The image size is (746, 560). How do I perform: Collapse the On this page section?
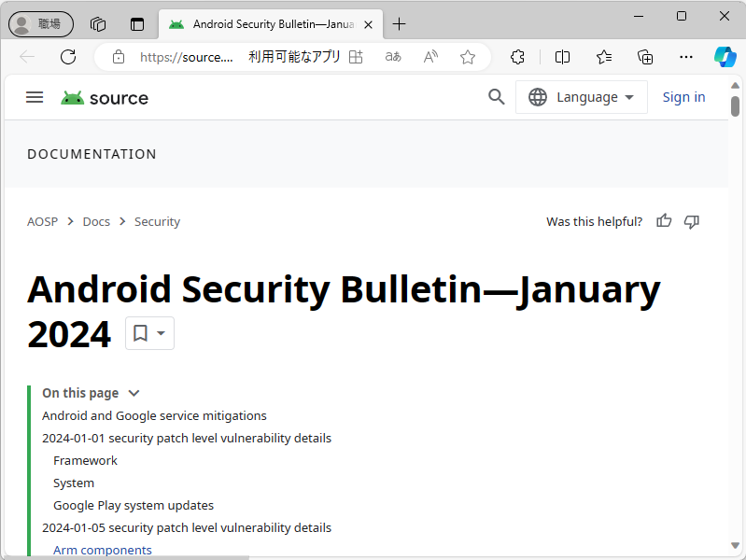tap(91, 393)
